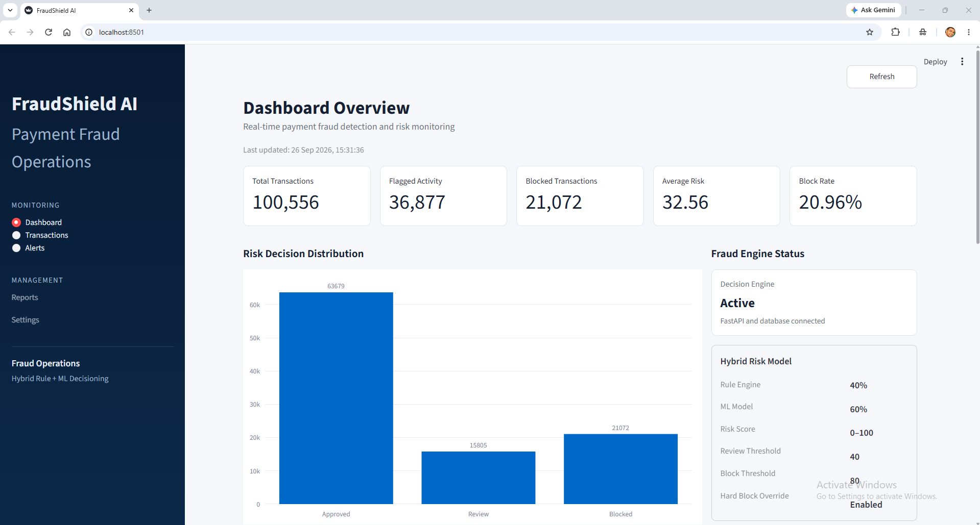Open the Chrome profile avatar
The image size is (980, 525).
tap(950, 32)
